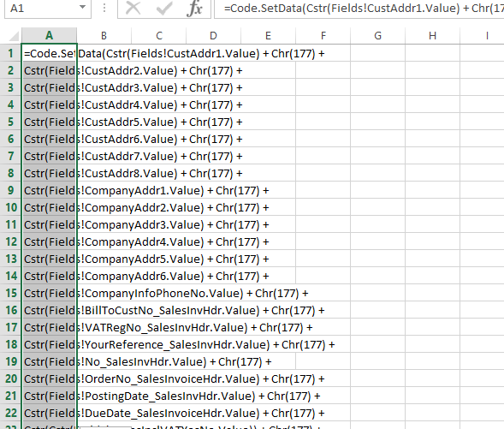Select row 16 header

(10, 310)
